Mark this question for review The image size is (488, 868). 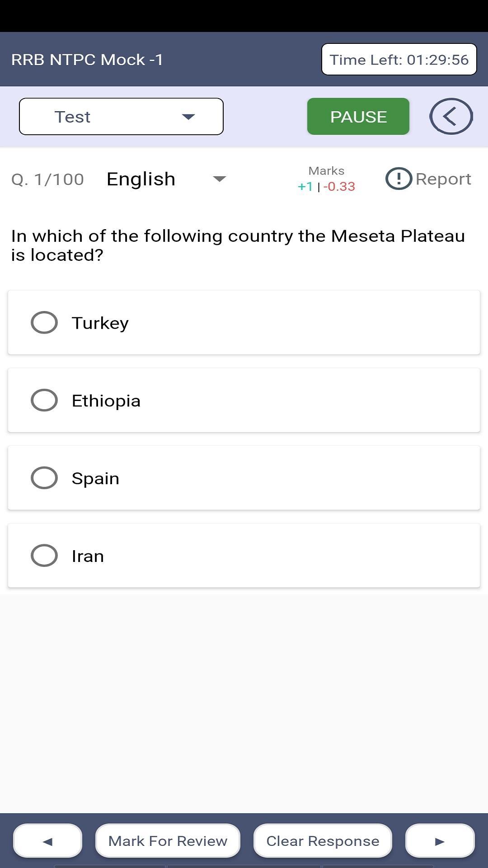[x=168, y=840]
